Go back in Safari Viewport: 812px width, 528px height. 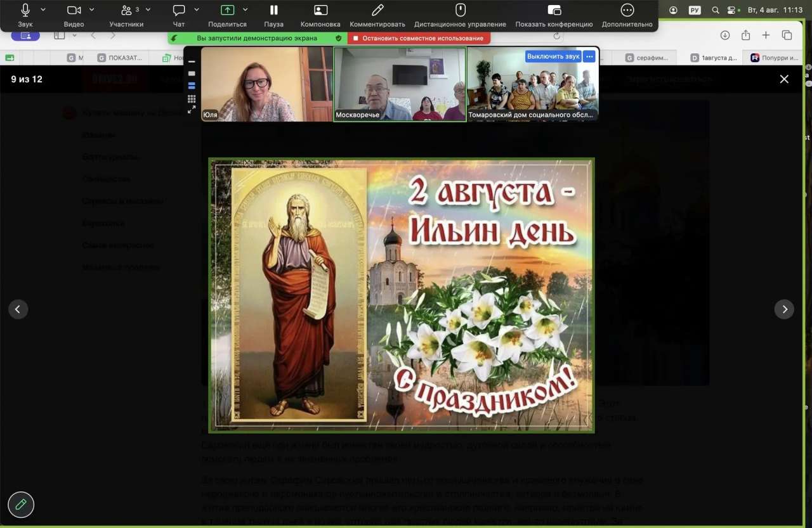93,35
